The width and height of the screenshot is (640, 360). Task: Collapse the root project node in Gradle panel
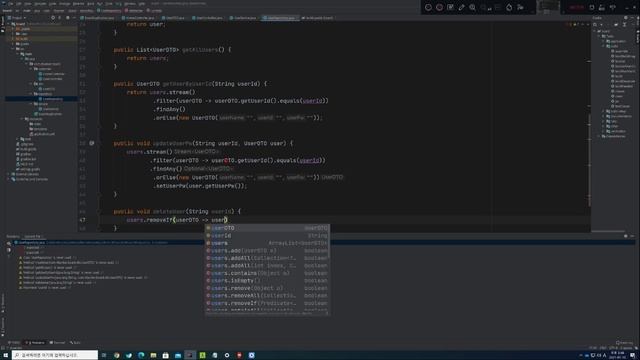click(x=595, y=31)
